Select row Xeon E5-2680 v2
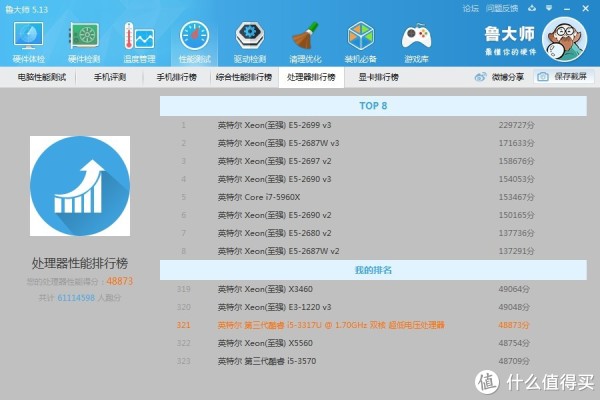Viewport: 600px width, 400px height. 373,233
